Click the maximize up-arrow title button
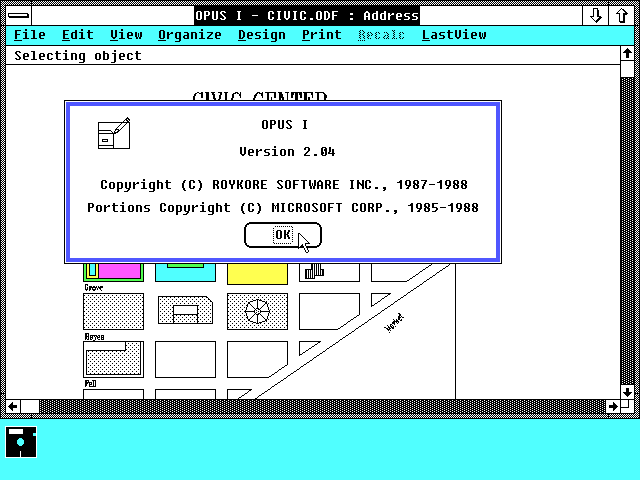This screenshot has height=480, width=640. click(622, 16)
